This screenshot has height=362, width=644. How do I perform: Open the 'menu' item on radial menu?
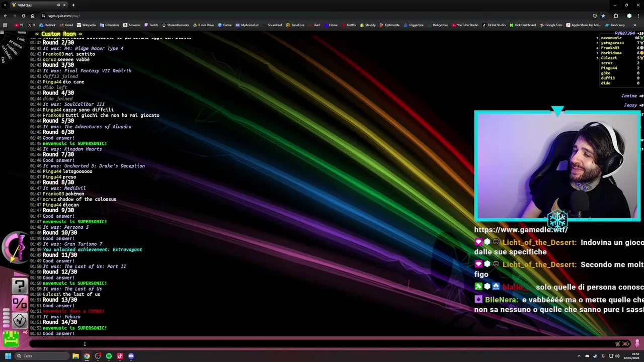coord(22,33)
